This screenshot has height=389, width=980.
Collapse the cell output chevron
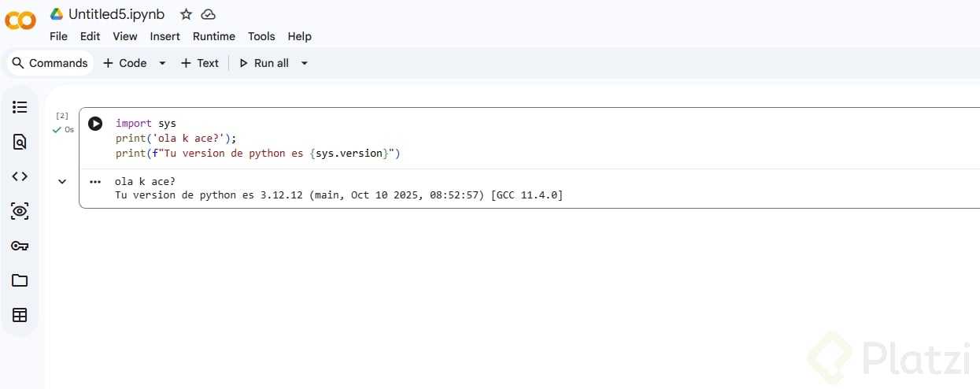(x=62, y=182)
